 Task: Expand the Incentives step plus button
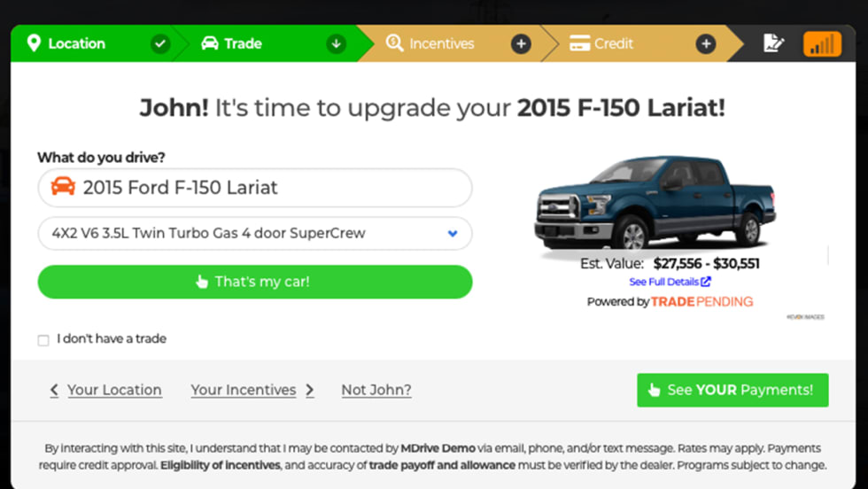pos(521,43)
